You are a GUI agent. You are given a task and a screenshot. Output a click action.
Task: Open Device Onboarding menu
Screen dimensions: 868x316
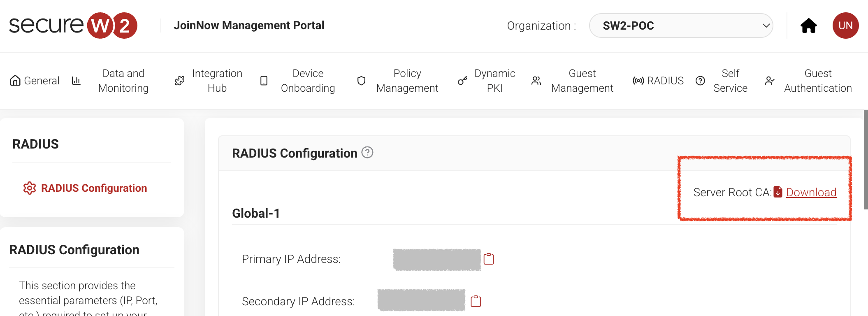(x=308, y=81)
